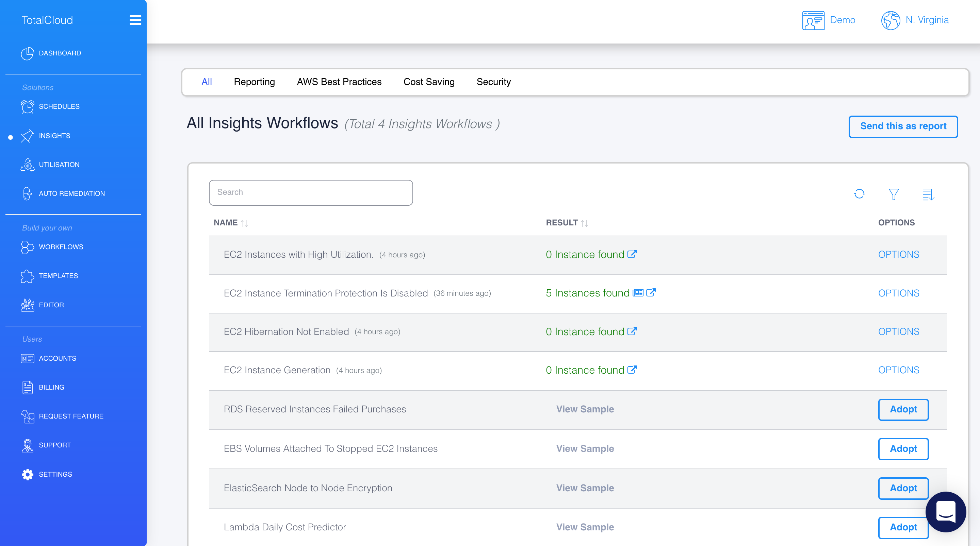Adopt RDS Reserved Instances Failed Purchases

pos(903,409)
